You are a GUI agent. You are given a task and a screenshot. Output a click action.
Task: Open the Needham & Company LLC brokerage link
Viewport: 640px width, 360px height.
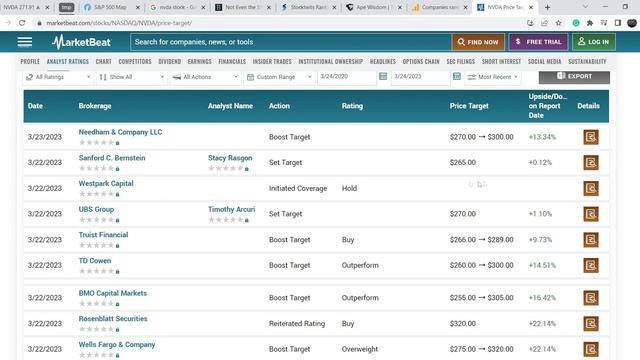(120, 132)
